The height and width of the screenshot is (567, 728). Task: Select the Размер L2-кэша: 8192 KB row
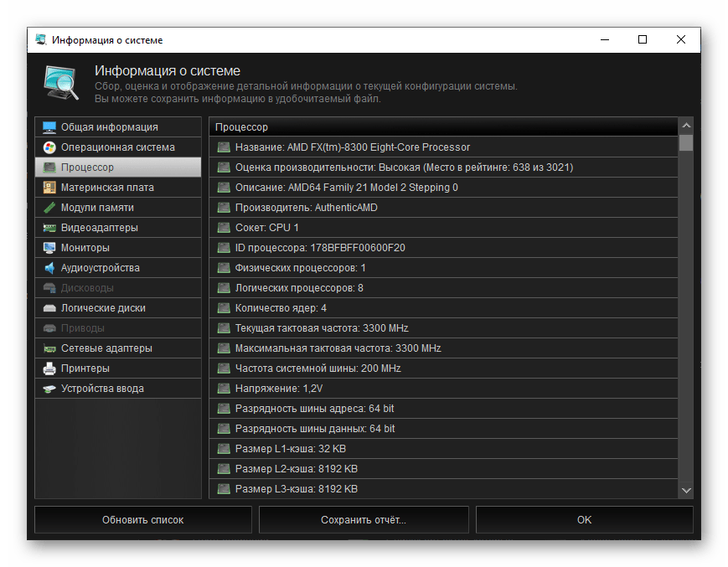pyautogui.click(x=443, y=469)
